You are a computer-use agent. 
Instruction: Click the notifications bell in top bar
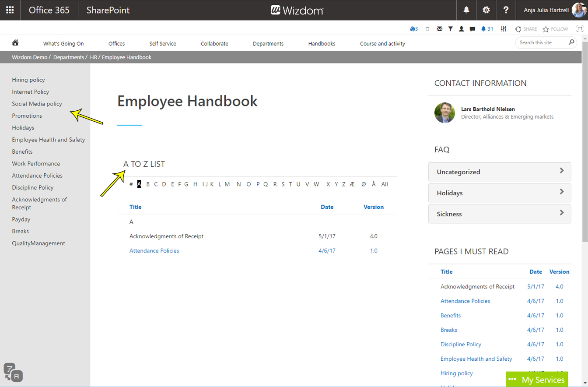pyautogui.click(x=466, y=10)
